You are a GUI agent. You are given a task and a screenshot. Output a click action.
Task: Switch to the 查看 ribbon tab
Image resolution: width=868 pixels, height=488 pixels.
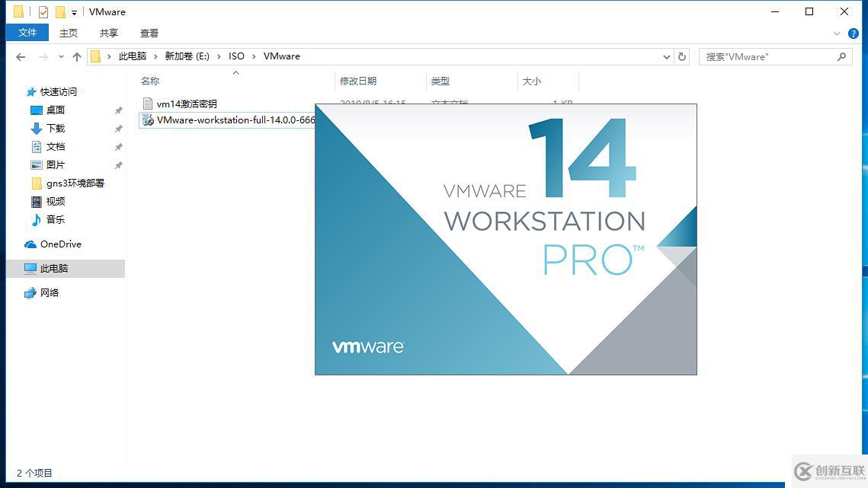point(149,33)
